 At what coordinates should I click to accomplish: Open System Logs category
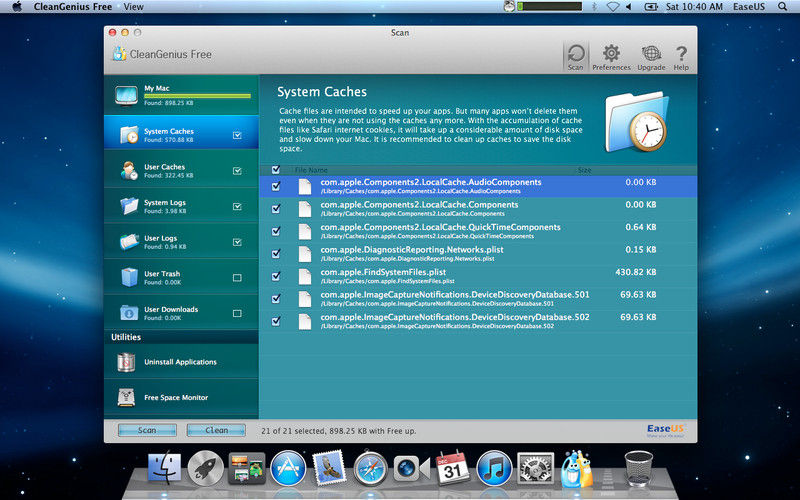click(x=181, y=206)
